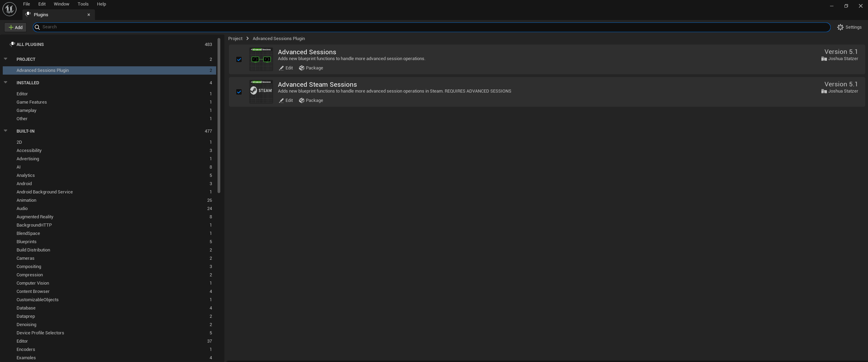Select the Analytics category
868x362 pixels.
[x=109, y=175]
